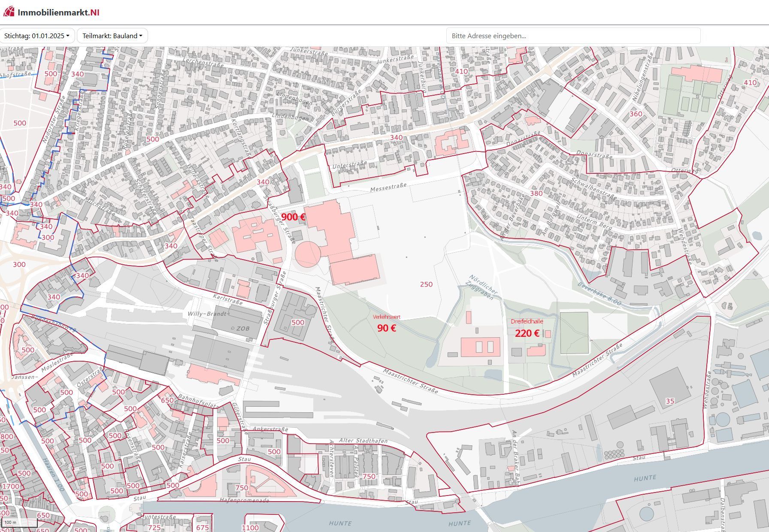This screenshot has width=769, height=532.
Task: Click the 725 zone value
Action: (154, 528)
